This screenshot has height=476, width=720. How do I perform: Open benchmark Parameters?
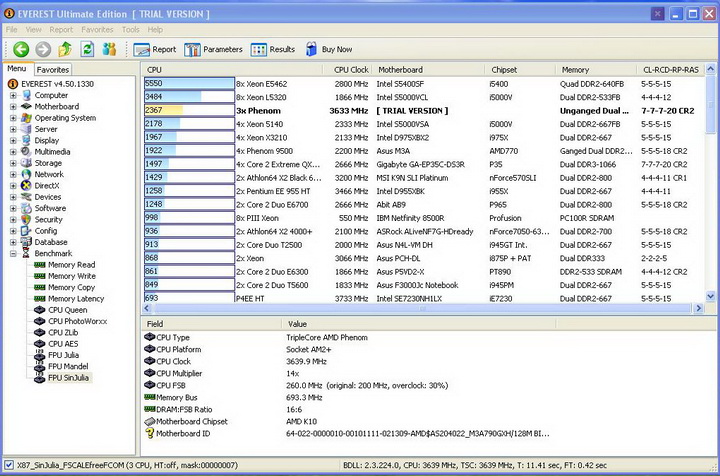point(213,49)
